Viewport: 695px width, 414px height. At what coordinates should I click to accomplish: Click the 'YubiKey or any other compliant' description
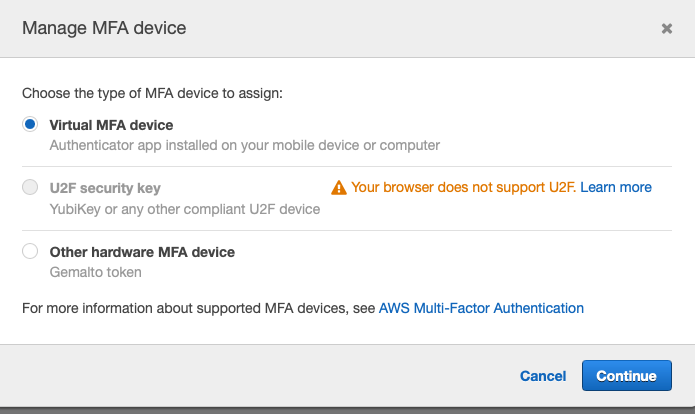tap(184, 209)
